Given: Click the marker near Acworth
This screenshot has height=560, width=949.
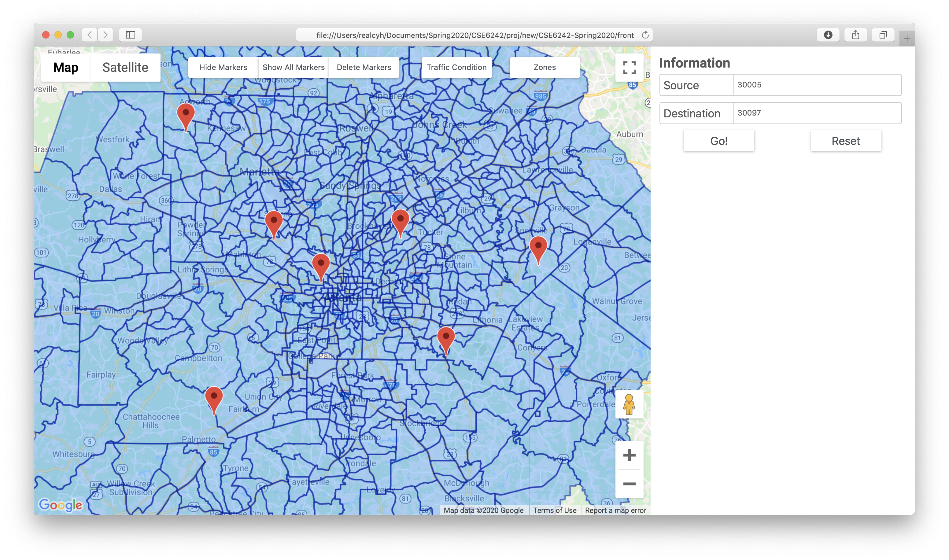Looking at the screenshot, I should pyautogui.click(x=186, y=117).
